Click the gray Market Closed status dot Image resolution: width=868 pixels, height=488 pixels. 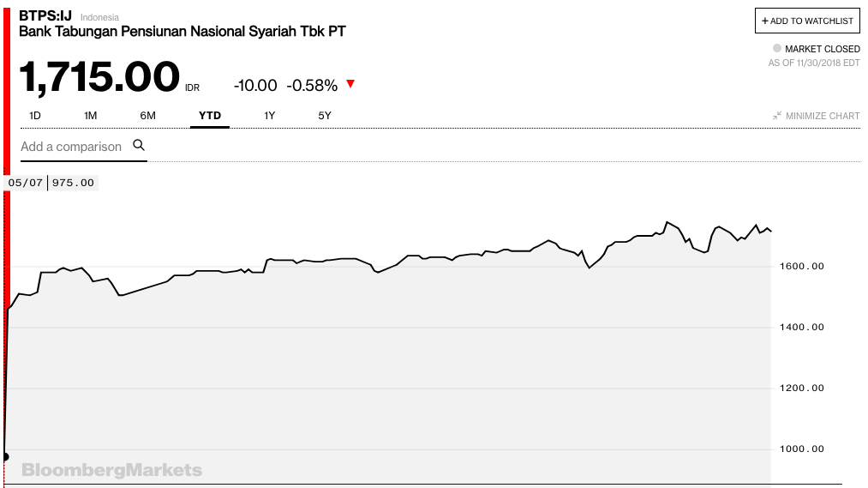(777, 49)
